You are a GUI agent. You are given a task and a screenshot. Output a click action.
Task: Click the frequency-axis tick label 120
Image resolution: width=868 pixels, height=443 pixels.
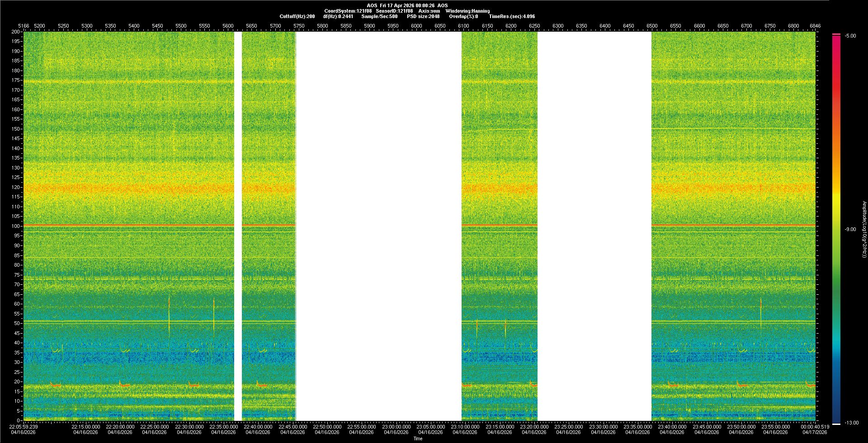(16, 187)
